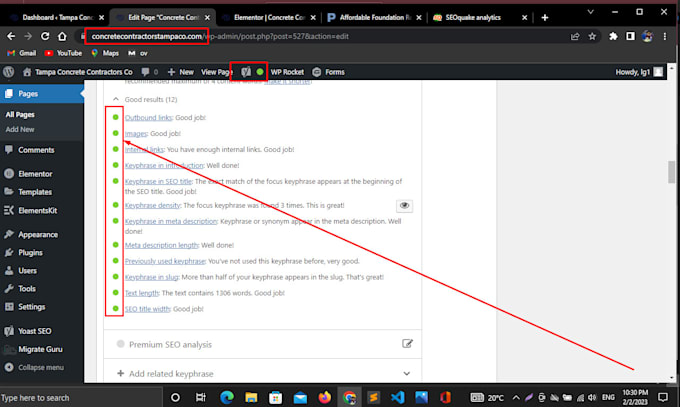Open Firefox from the Windows taskbar
The height and width of the screenshot is (407, 680).
(324, 397)
